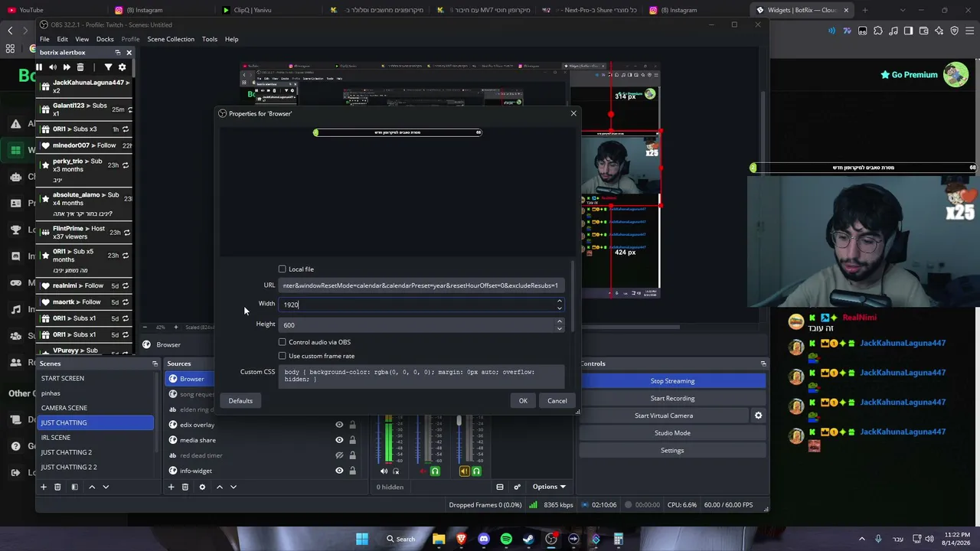The width and height of the screenshot is (980, 551).
Task: Toggle the Local file checkbox
Action: 283,269
